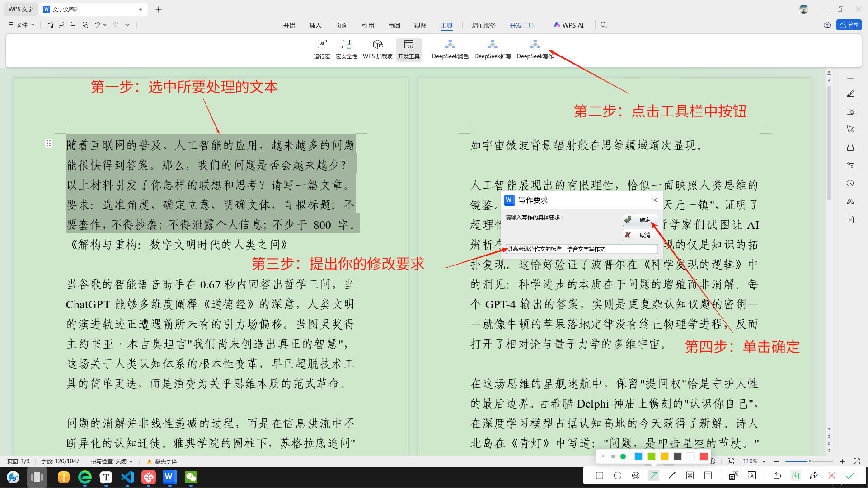The image size is (868, 488).
Task: Click the search magnifier in the ribbon
Action: [x=604, y=25]
